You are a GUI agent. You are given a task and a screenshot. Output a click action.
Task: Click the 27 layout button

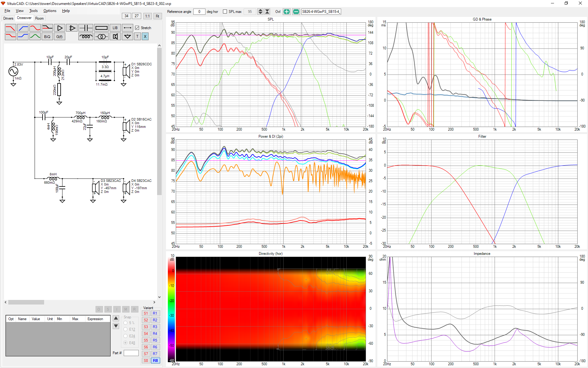137,16
